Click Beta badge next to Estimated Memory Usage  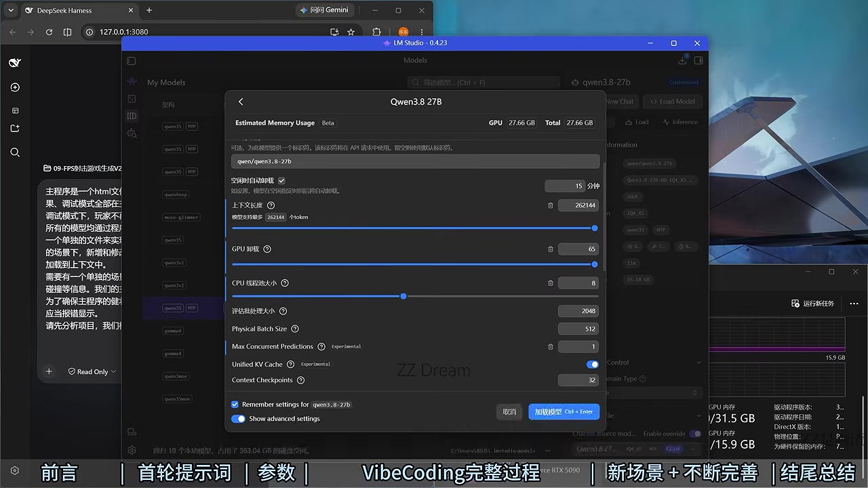click(x=328, y=123)
